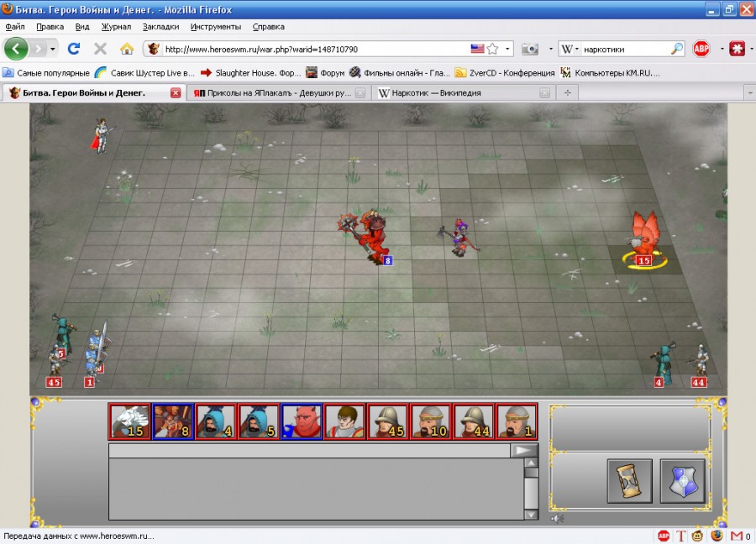Open a new tab with plus button
Image resolution: width=756 pixels, height=544 pixels.
point(568,93)
